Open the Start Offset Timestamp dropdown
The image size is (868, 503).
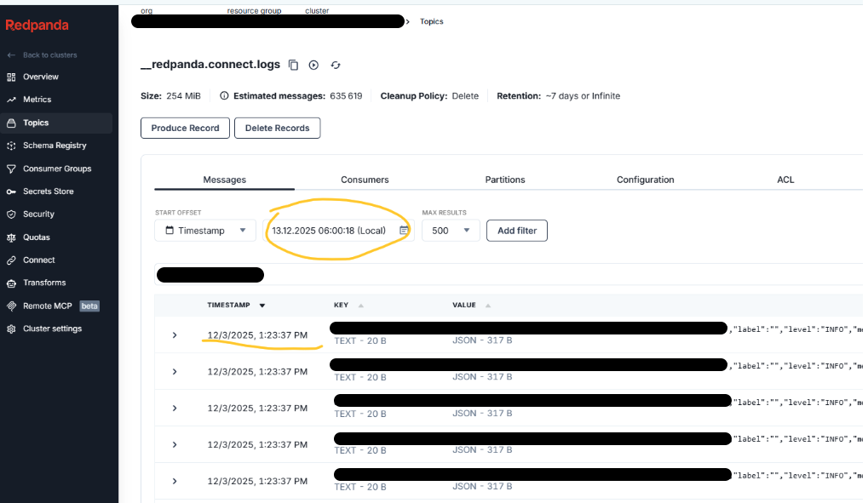click(205, 230)
